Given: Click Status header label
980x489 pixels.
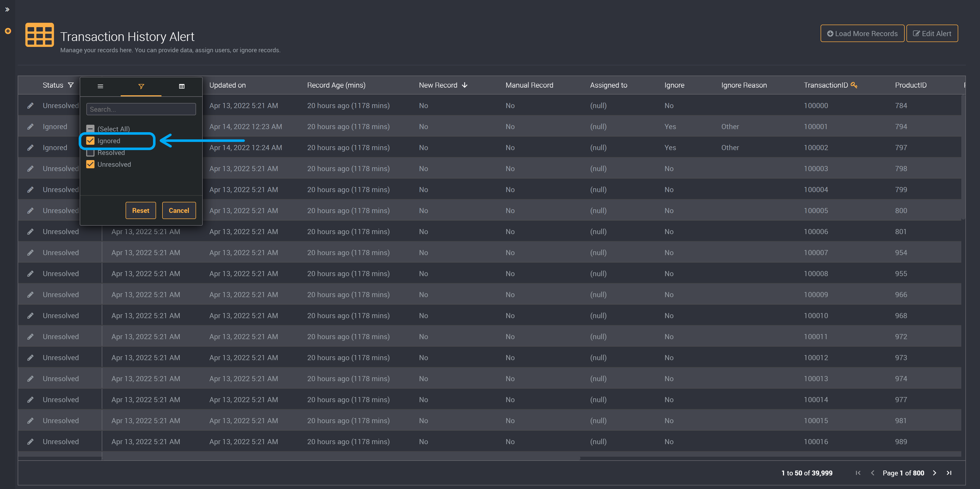Looking at the screenshot, I should click(53, 85).
